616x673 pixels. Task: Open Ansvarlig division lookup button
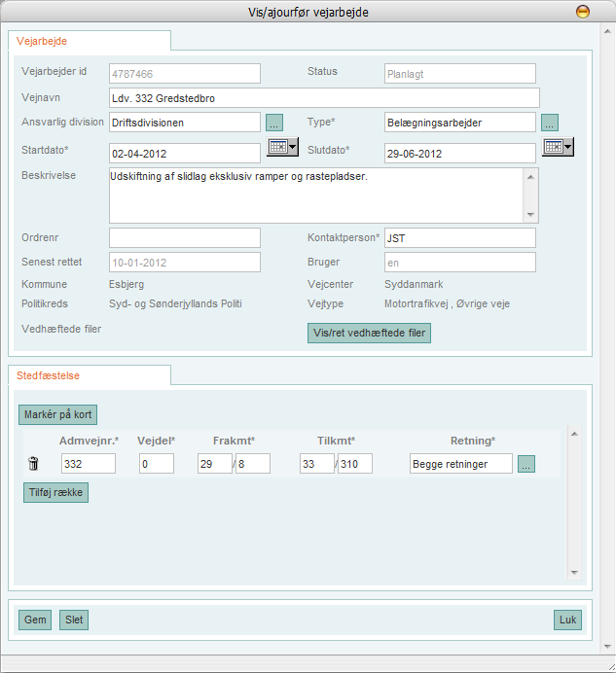274,123
